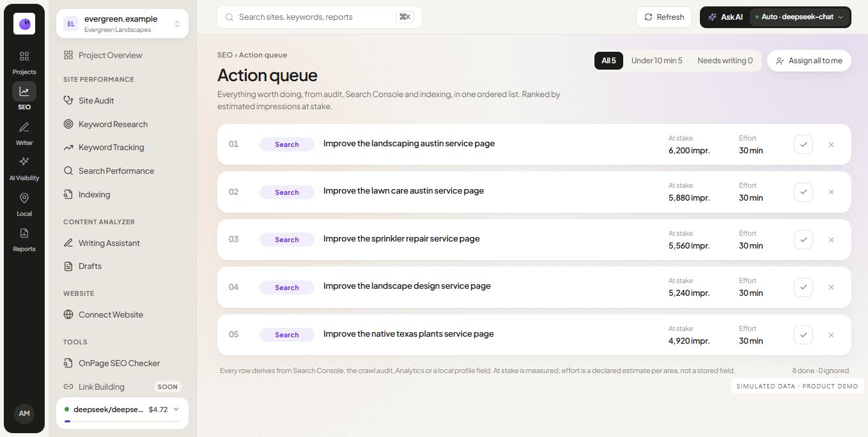Dismiss the sprinkler repair row
The width and height of the screenshot is (868, 437).
click(831, 240)
